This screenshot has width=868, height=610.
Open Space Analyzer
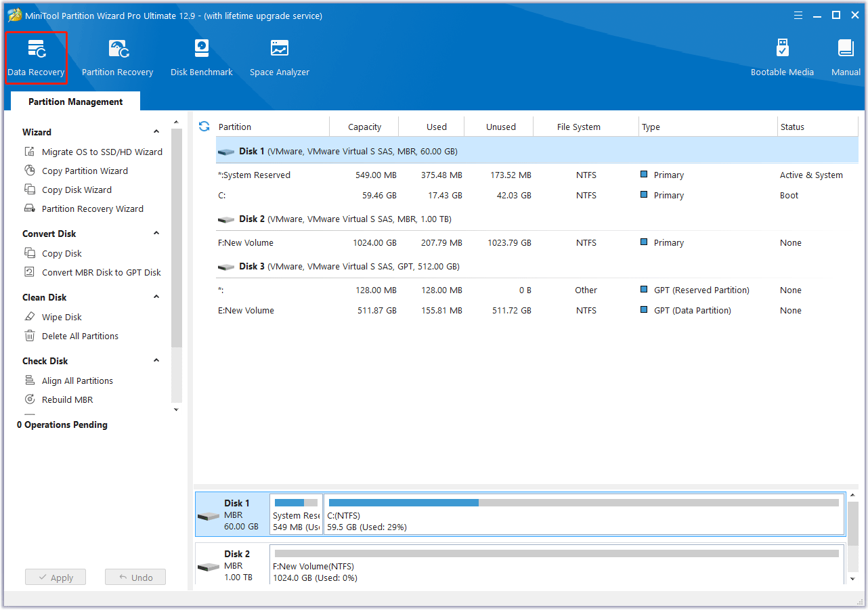(x=280, y=58)
